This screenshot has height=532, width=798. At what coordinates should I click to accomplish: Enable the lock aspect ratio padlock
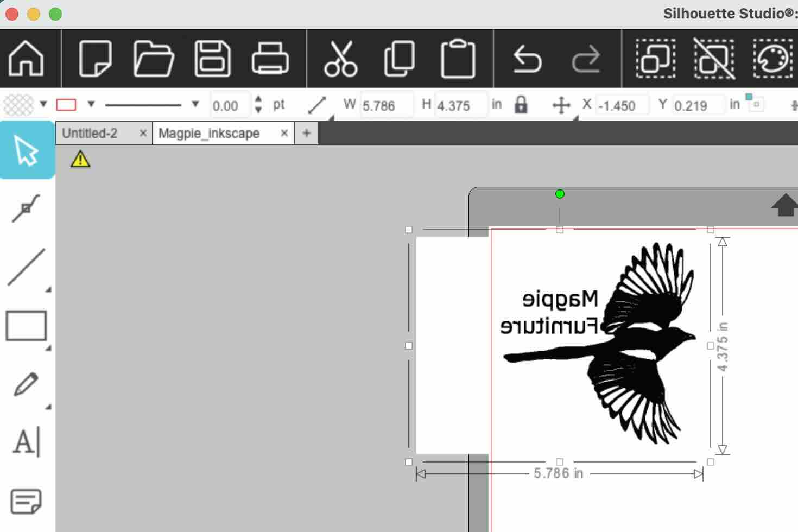(521, 104)
